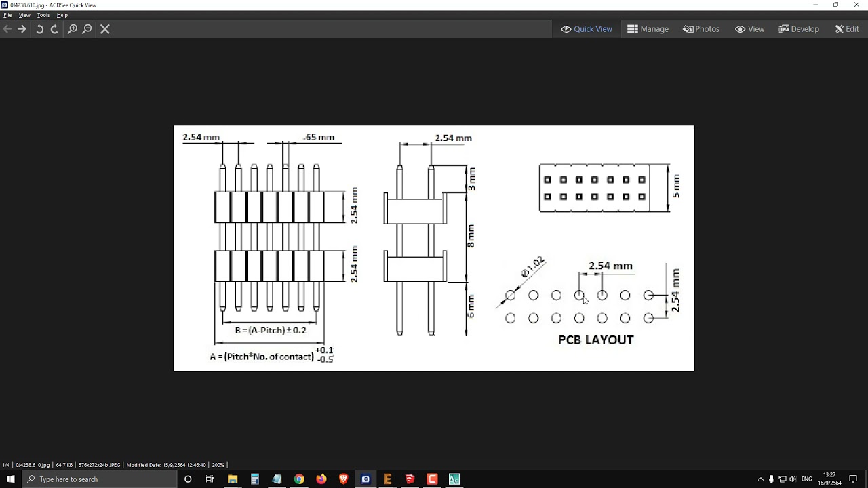Open the green A app on taskbar
This screenshot has height=488, width=868.
(454, 479)
